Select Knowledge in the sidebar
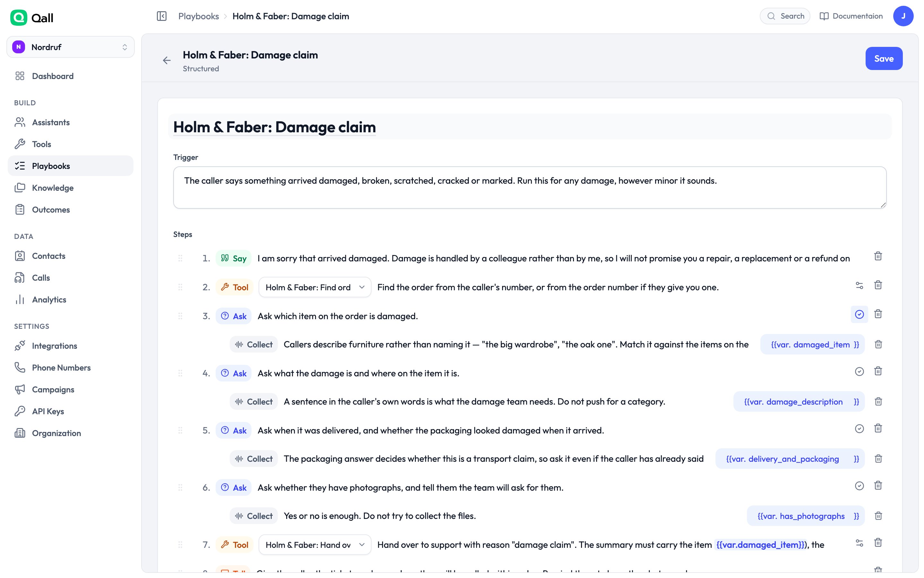Viewport: 924px width, 578px height. (x=71, y=188)
